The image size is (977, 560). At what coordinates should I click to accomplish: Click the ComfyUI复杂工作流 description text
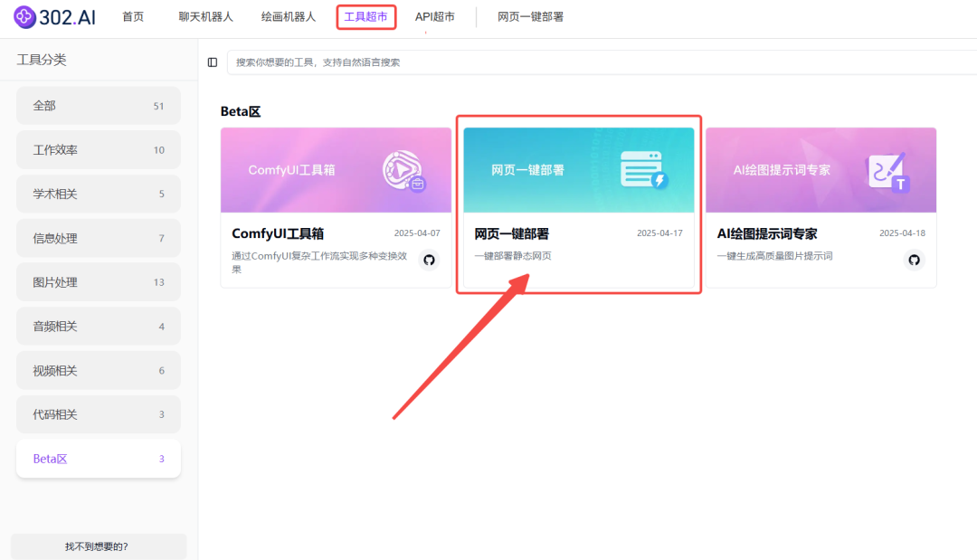tap(319, 262)
